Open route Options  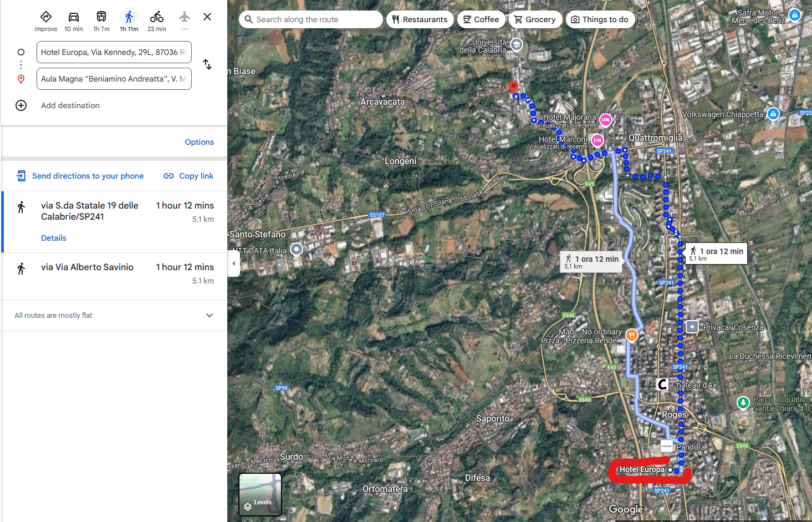[x=199, y=142]
